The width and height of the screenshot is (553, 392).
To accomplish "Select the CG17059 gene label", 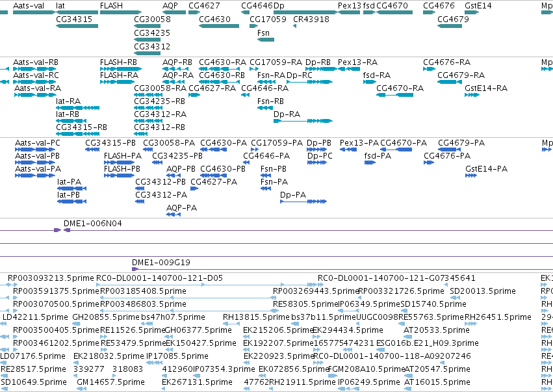I will point(268,19).
